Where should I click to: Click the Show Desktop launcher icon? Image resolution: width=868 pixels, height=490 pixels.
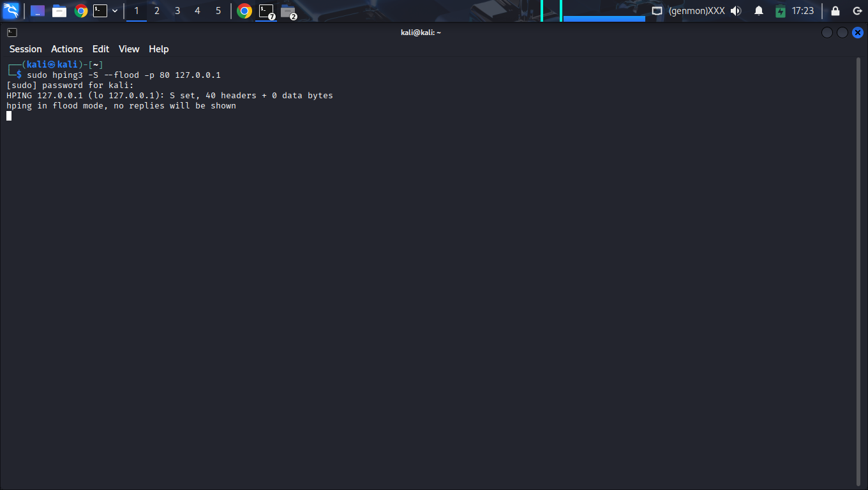tap(38, 11)
